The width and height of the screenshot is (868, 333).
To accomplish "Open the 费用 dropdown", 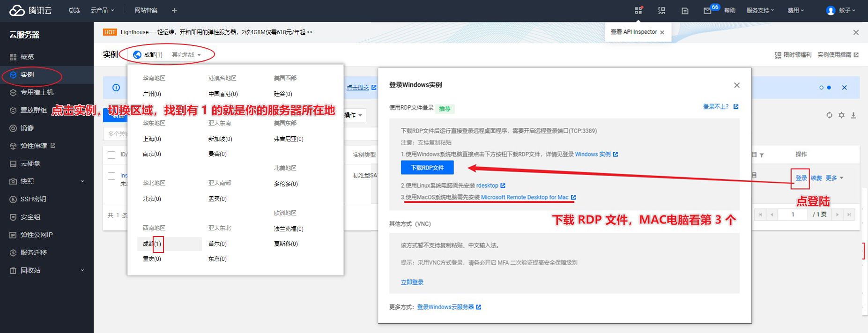I will coord(796,10).
